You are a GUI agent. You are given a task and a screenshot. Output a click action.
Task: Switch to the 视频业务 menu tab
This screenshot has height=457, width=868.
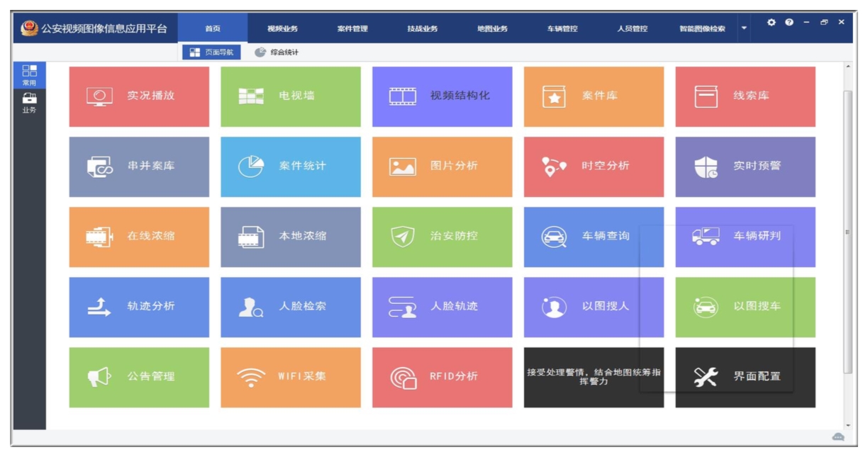tap(282, 29)
